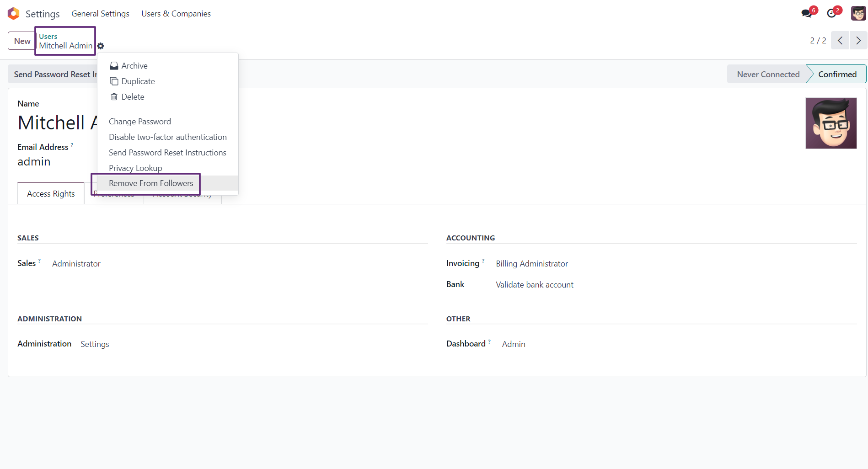Choose Send Password Reset Instructions entry

point(168,153)
